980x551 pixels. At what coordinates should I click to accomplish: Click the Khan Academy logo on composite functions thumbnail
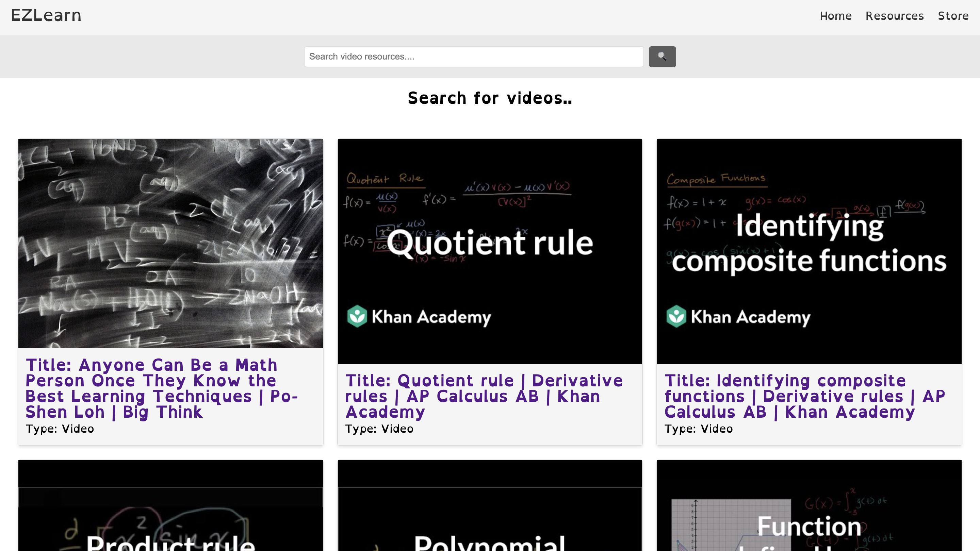tap(738, 316)
